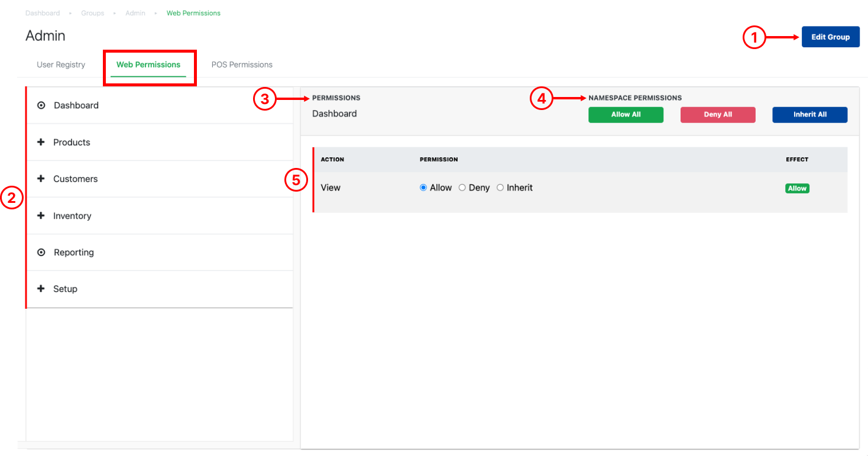This screenshot has height=456, width=868.
Task: Select the Inherit radio button for View
Action: point(500,187)
